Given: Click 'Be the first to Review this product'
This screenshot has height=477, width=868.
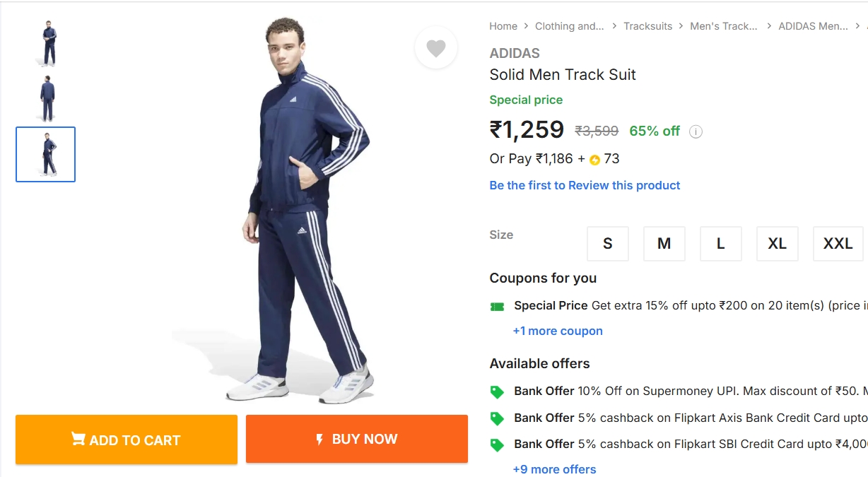Looking at the screenshot, I should point(585,185).
